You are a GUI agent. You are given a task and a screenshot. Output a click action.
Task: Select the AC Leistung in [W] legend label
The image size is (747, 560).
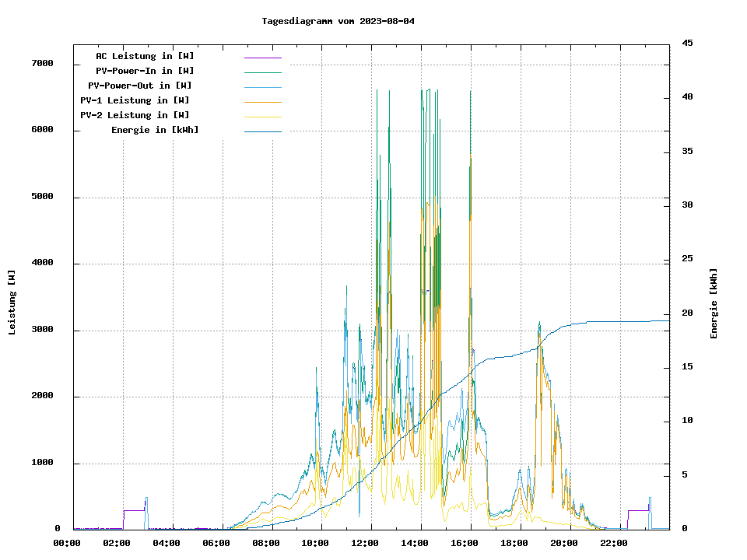(x=145, y=56)
